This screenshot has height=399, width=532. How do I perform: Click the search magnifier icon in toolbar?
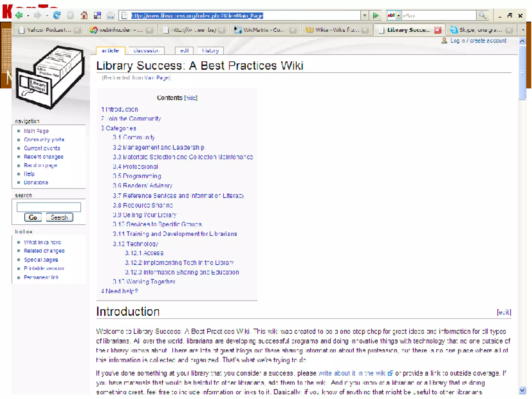(x=482, y=15)
